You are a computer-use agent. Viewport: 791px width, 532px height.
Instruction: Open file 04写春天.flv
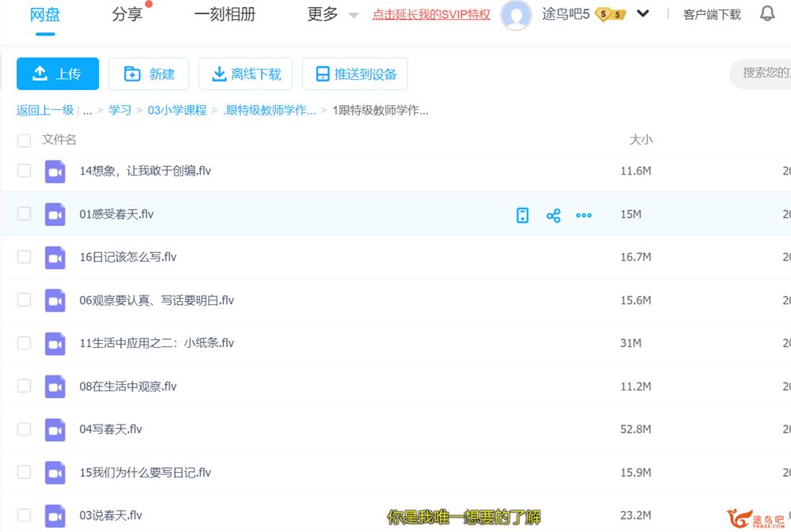click(x=111, y=430)
